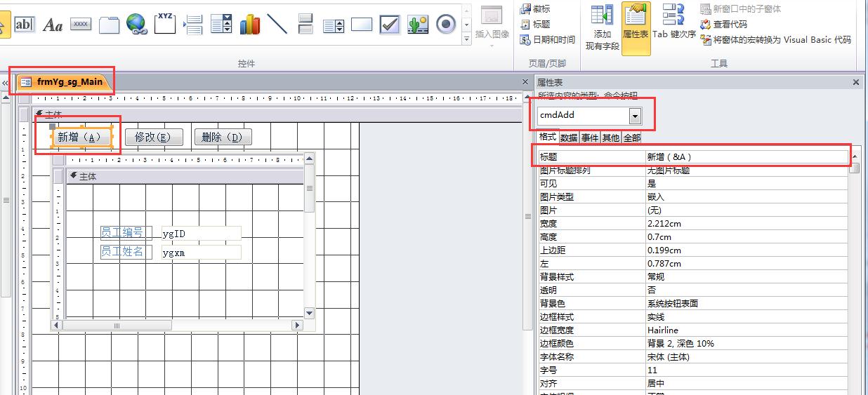Select the ygID text box in subform
Image resolution: width=868 pixels, height=395 pixels.
(x=201, y=234)
